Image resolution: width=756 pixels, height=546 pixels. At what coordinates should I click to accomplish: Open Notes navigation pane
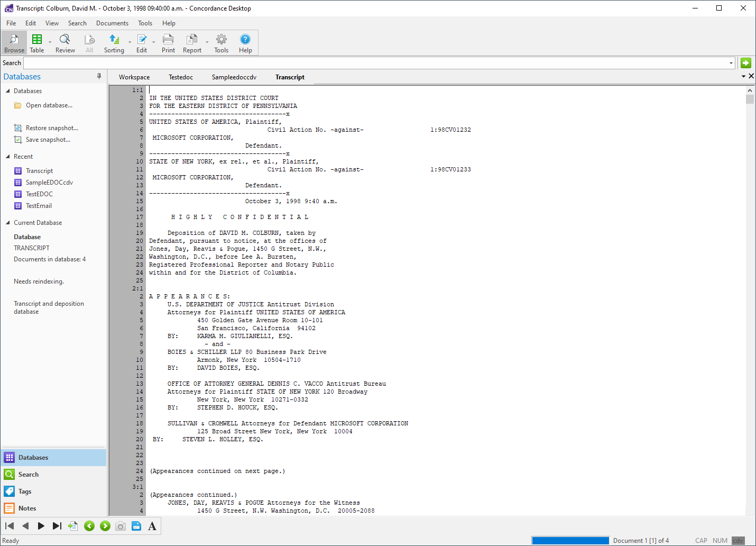pos(53,508)
